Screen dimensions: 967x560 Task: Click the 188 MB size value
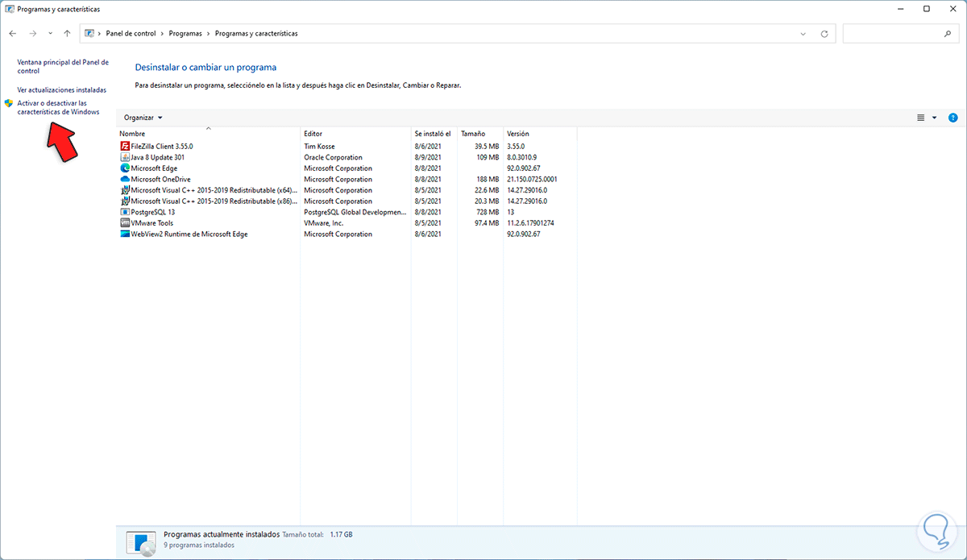488,179
